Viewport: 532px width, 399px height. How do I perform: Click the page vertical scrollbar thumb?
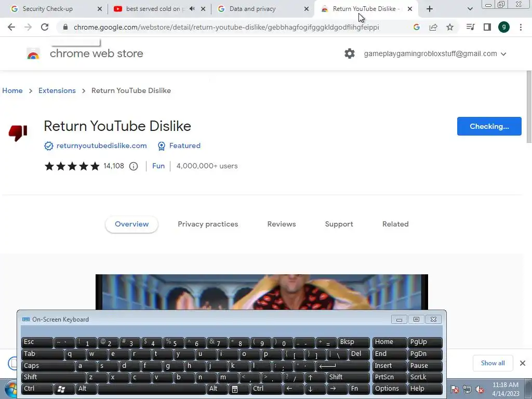(529, 107)
